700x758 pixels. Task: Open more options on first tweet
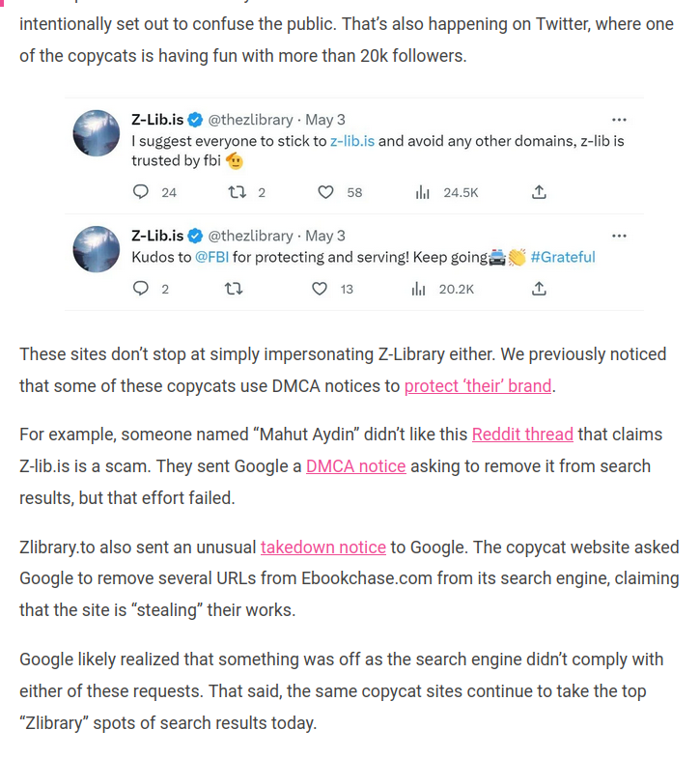619,120
